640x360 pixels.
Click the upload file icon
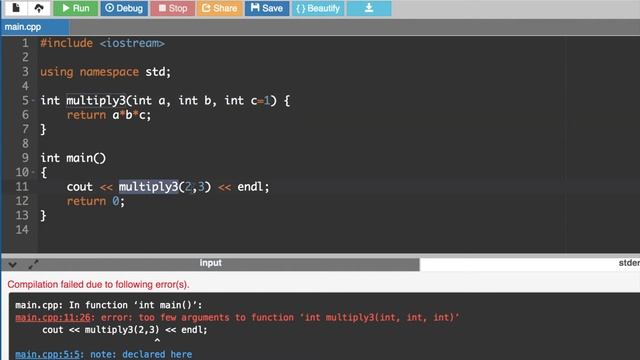[x=39, y=8]
